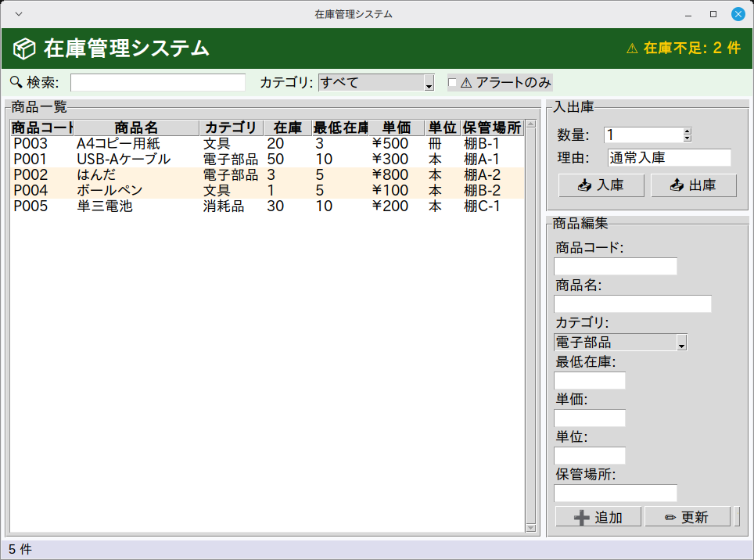Click the 最低在庫 edit field

(x=590, y=381)
